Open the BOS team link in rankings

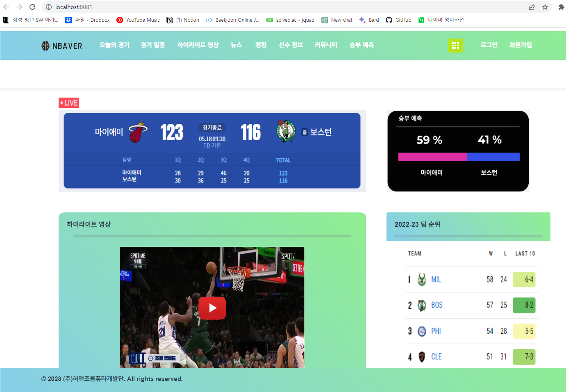pos(436,305)
